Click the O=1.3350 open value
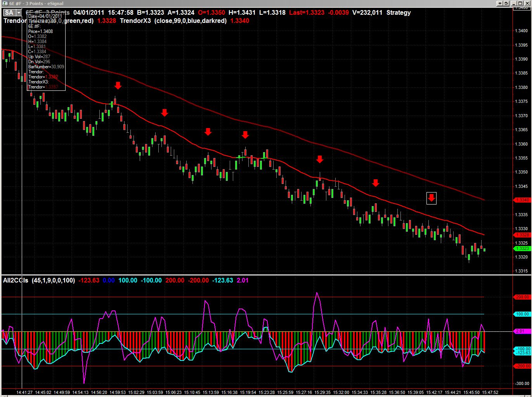The image size is (532, 397). pyautogui.click(x=211, y=12)
